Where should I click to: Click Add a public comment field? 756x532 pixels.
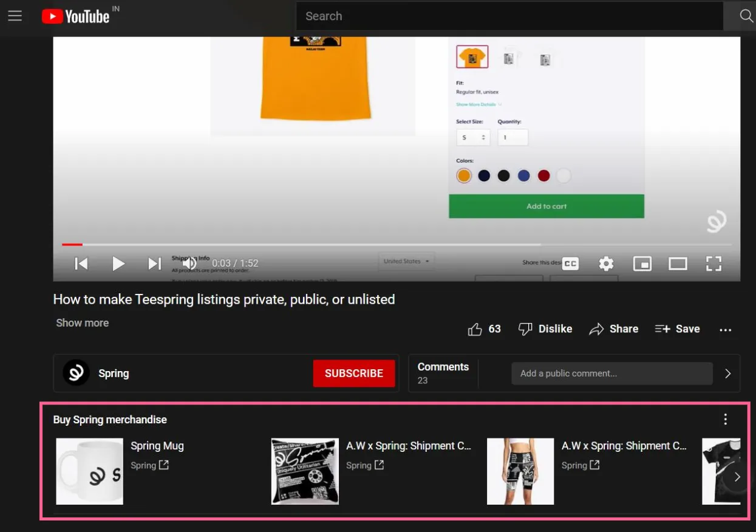pyautogui.click(x=612, y=373)
